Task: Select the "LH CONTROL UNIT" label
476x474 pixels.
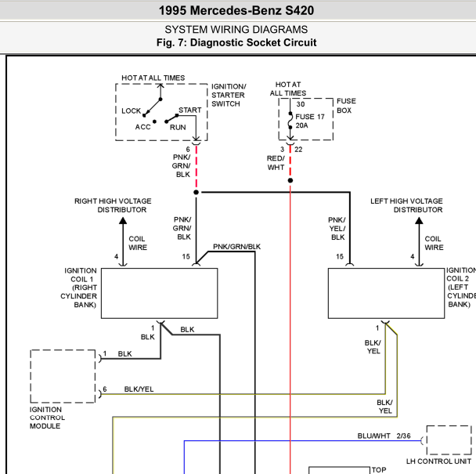Action: [x=438, y=461]
